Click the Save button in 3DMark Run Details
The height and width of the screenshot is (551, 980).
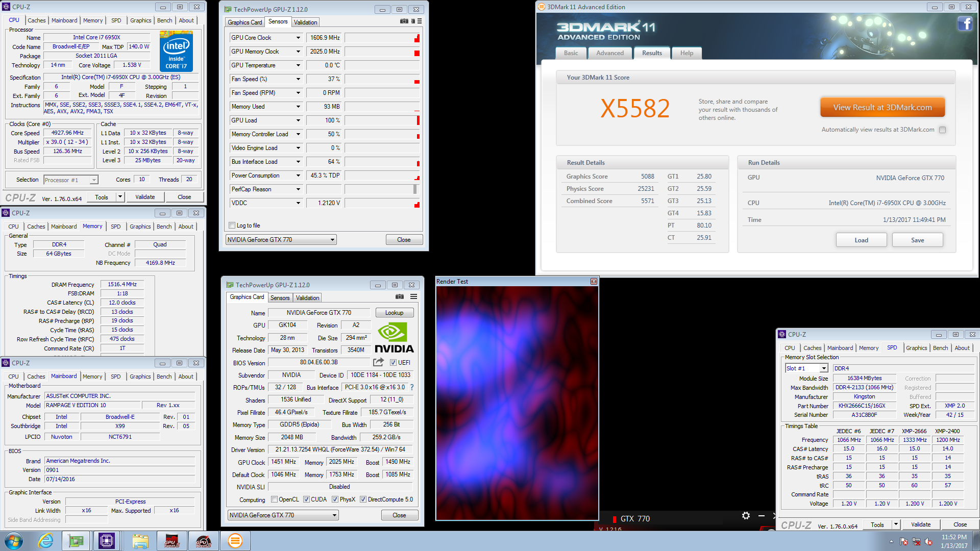917,240
